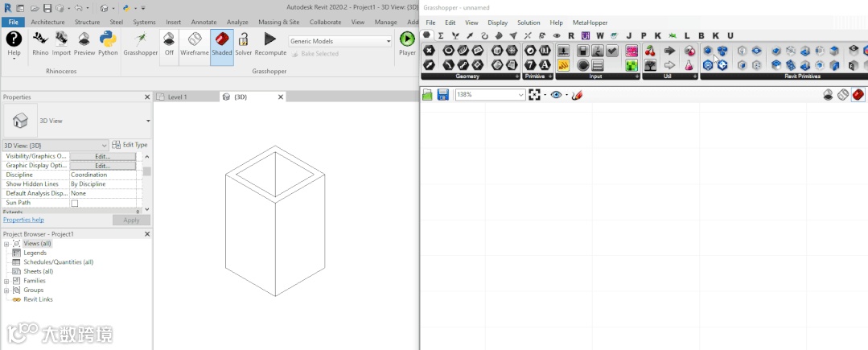Select Legends in Project Browser
The width and height of the screenshot is (868, 350).
pyautogui.click(x=35, y=253)
